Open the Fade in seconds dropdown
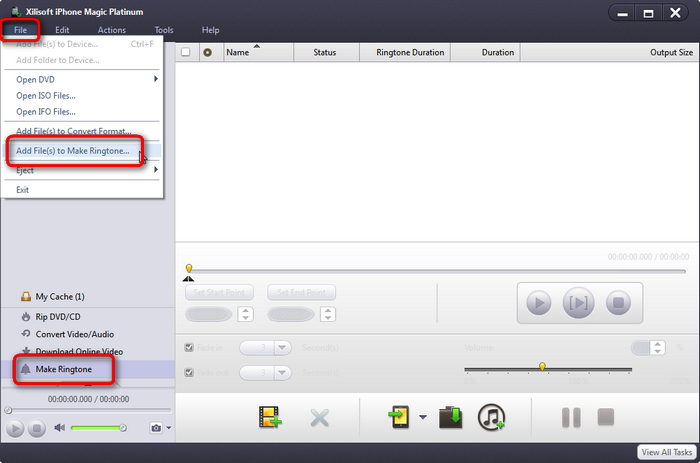This screenshot has width=700, height=463. click(283, 348)
